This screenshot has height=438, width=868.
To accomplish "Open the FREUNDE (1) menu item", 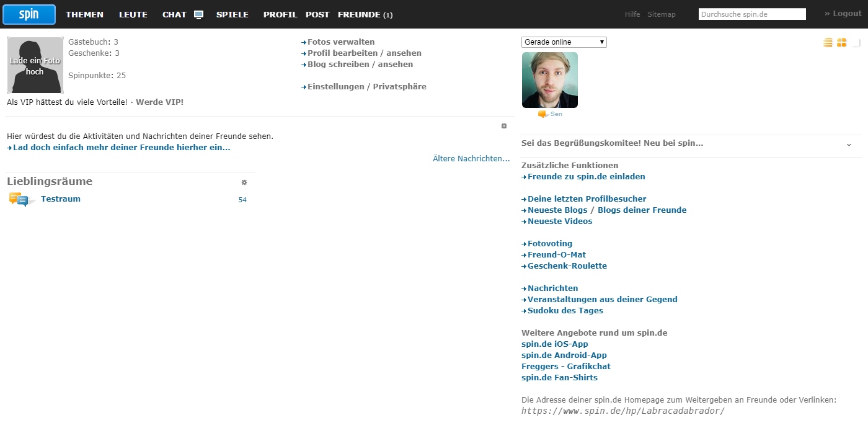I will pyautogui.click(x=365, y=15).
